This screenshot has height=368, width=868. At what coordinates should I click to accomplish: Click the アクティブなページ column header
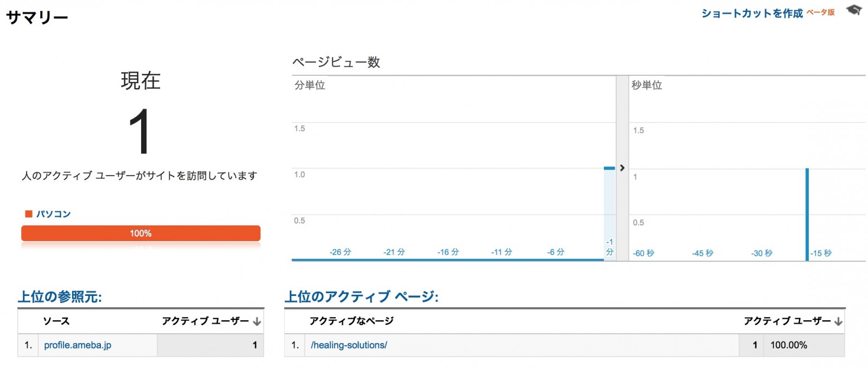(x=352, y=321)
